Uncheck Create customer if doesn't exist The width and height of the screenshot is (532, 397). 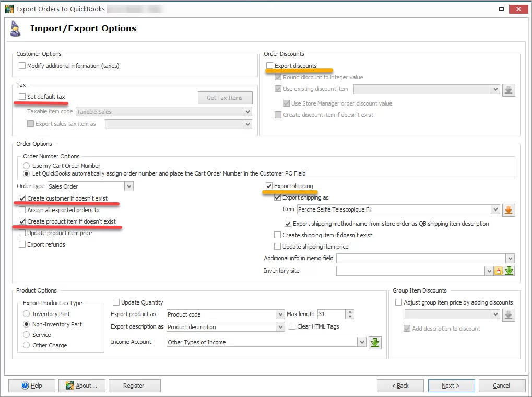coord(22,198)
